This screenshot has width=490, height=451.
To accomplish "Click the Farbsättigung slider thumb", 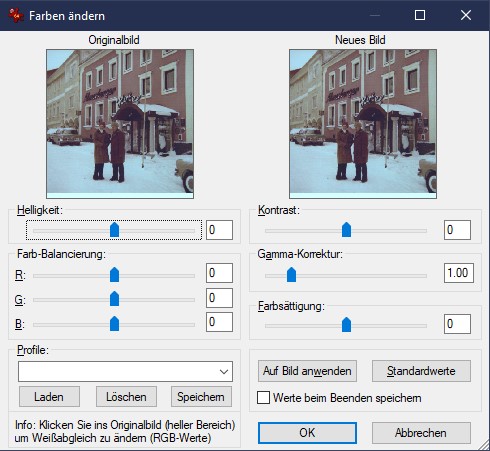I will [x=346, y=325].
